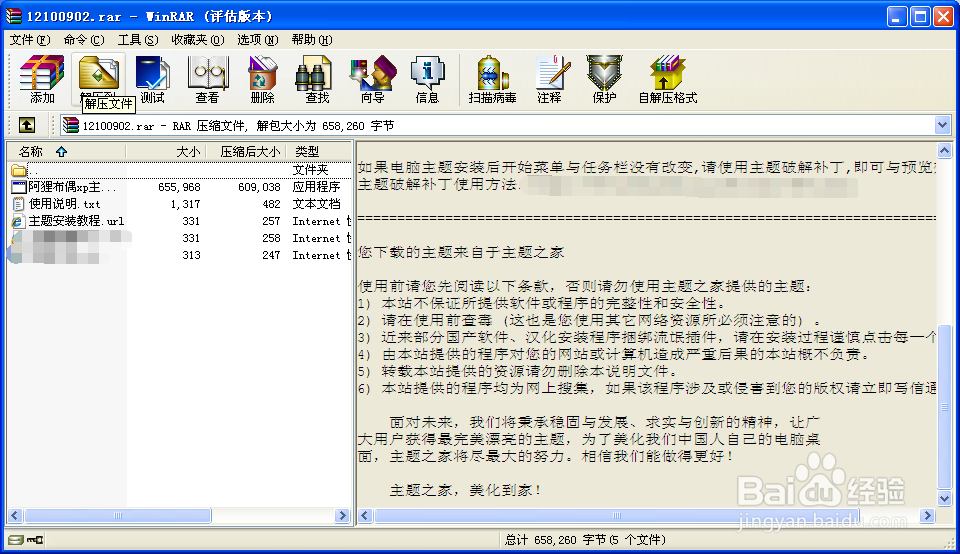The height and width of the screenshot is (554, 960).
Task: Click the comment pane horizontal scrollbar thumb
Action: [617, 515]
